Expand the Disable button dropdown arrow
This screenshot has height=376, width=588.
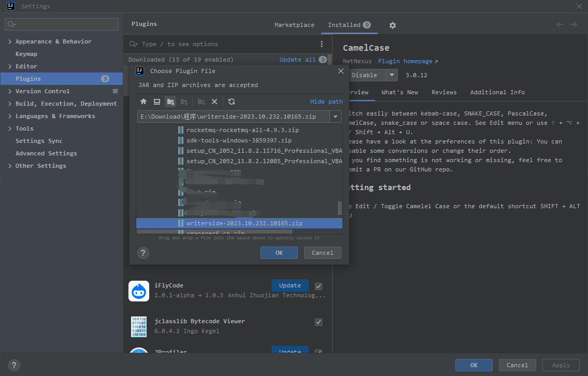[392, 75]
